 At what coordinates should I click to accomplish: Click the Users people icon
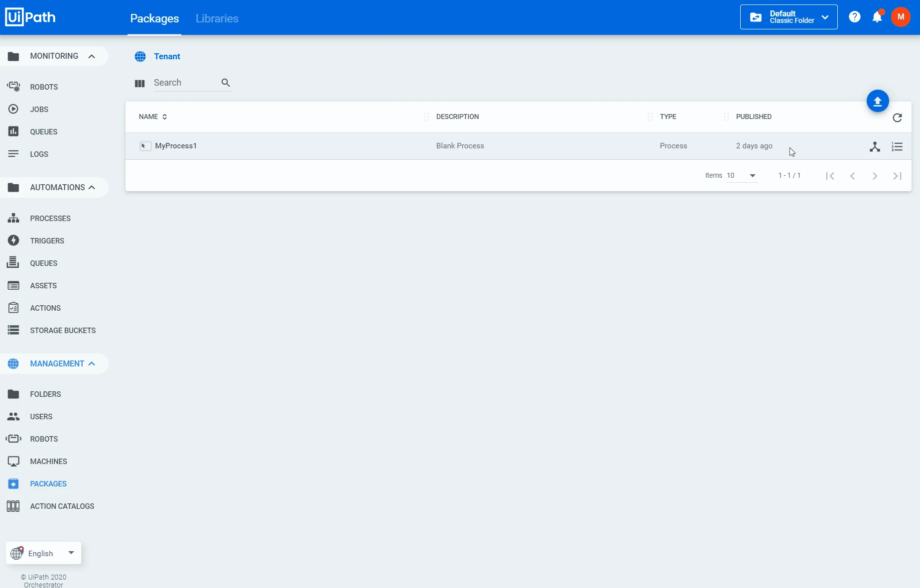13,416
